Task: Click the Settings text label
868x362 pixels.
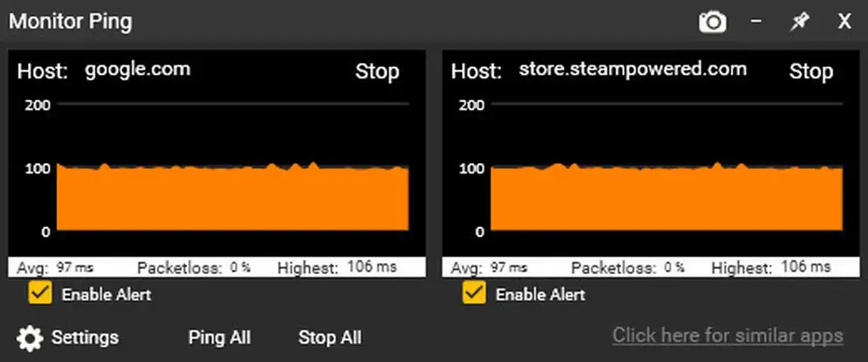Action: pos(85,338)
